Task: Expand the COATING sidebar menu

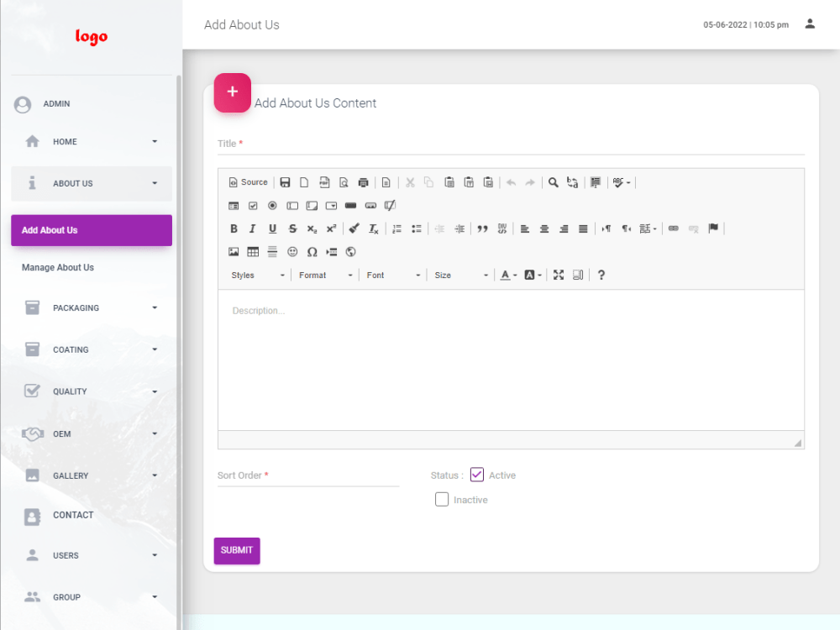Action: coord(92,349)
